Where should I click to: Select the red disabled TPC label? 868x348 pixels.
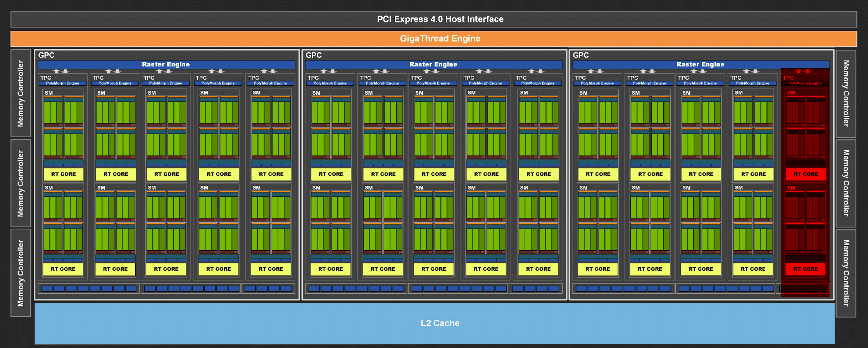tap(788, 78)
